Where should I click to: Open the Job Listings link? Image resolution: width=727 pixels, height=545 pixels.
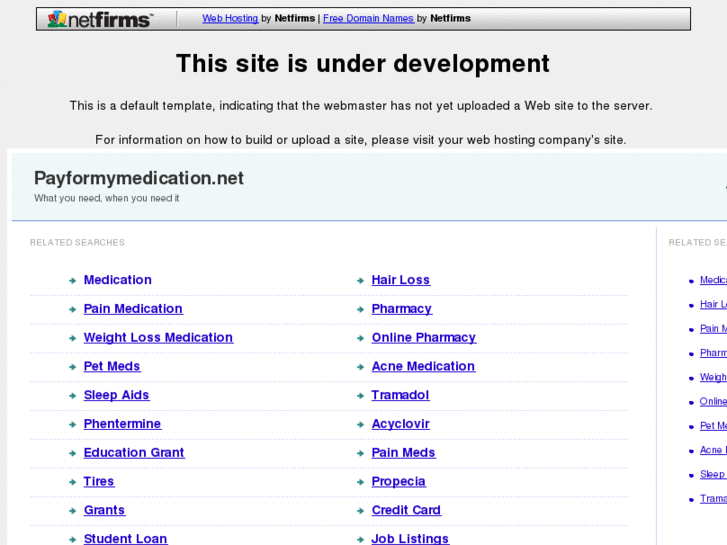coord(410,539)
